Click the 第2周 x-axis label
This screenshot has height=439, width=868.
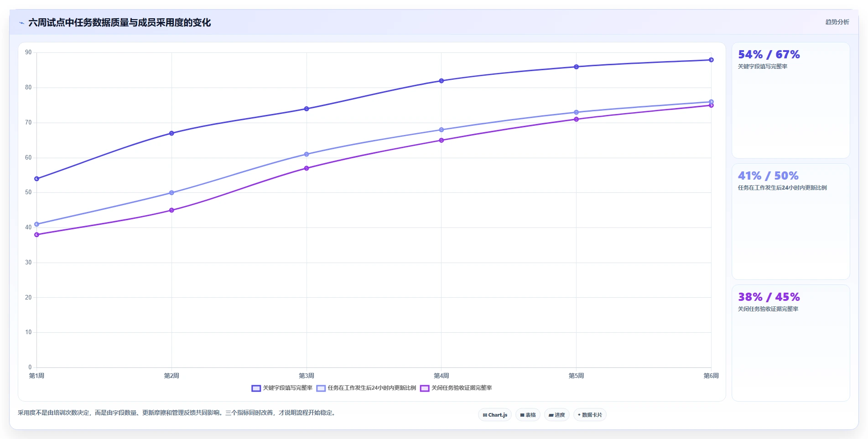click(172, 376)
